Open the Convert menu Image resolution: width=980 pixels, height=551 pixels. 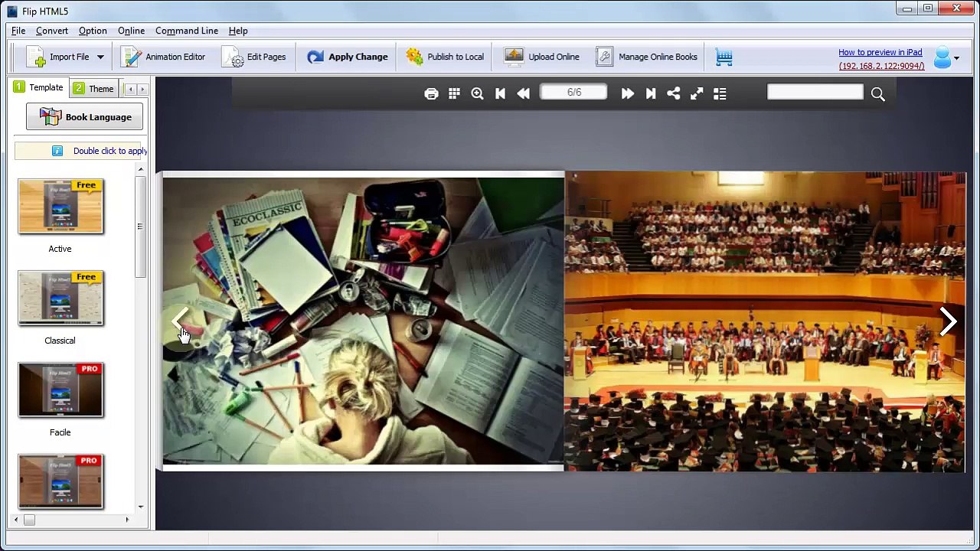click(52, 31)
